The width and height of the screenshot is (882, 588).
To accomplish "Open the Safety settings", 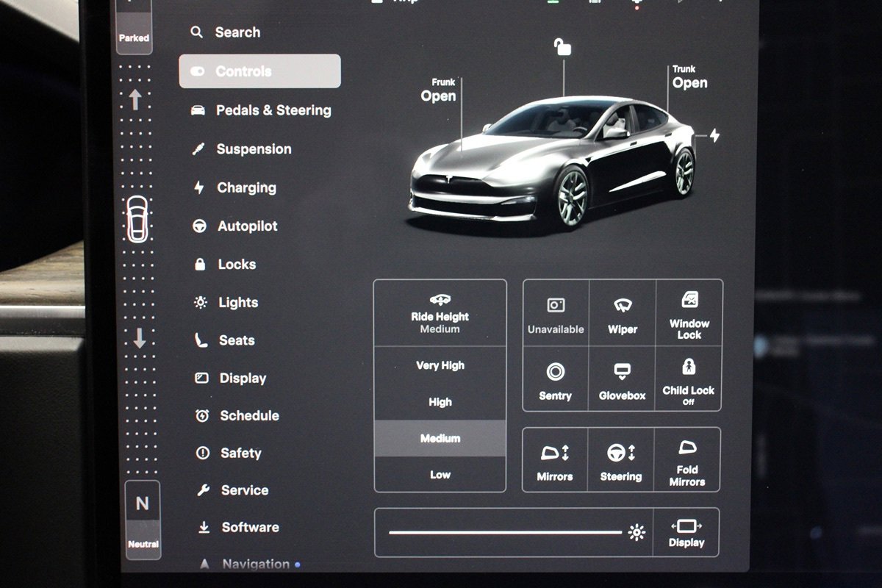I will (228, 453).
